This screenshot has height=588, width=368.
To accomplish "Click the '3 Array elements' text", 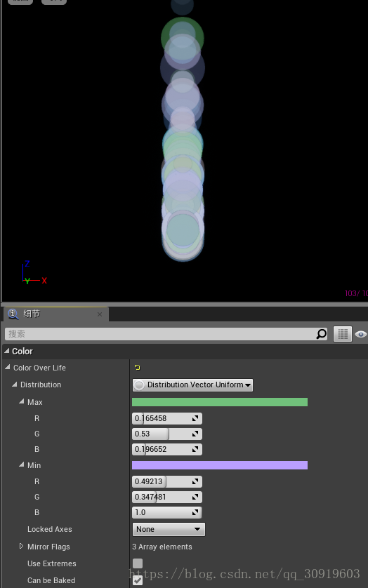I will [162, 547].
